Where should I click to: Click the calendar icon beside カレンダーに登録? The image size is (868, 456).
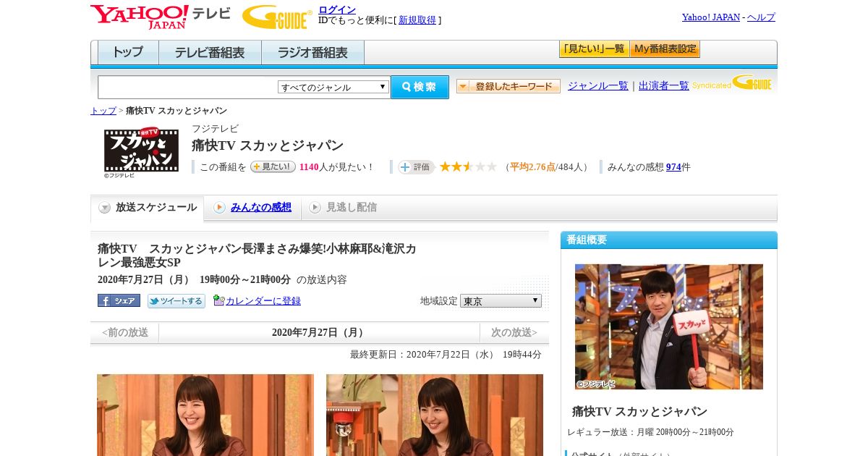click(x=219, y=300)
